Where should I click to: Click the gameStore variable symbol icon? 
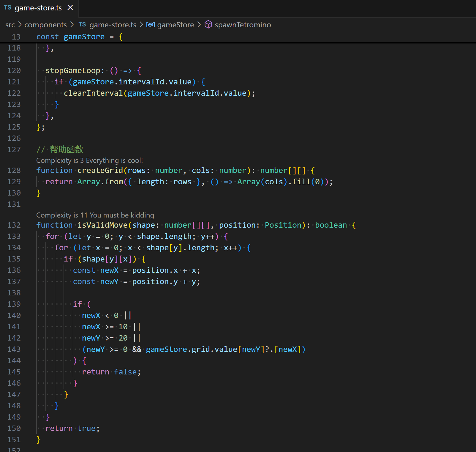[x=151, y=25]
